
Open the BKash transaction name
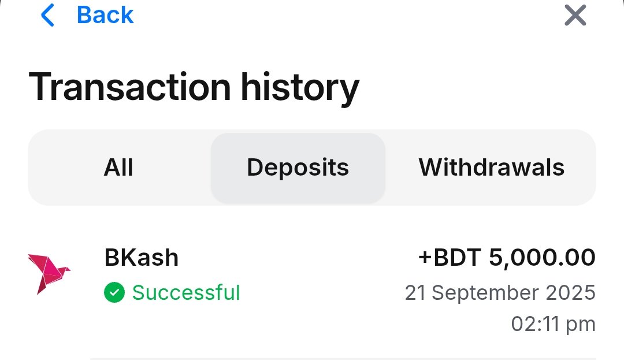(x=142, y=258)
